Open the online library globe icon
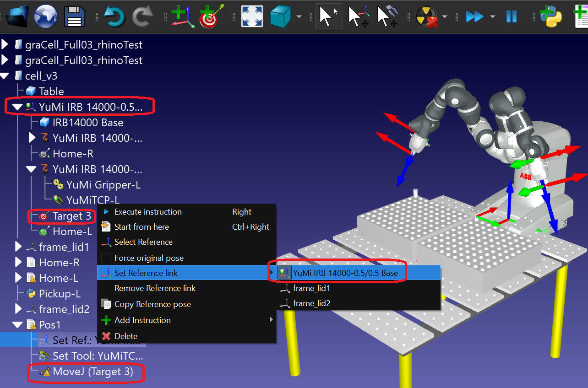The image size is (588, 388). tap(45, 16)
